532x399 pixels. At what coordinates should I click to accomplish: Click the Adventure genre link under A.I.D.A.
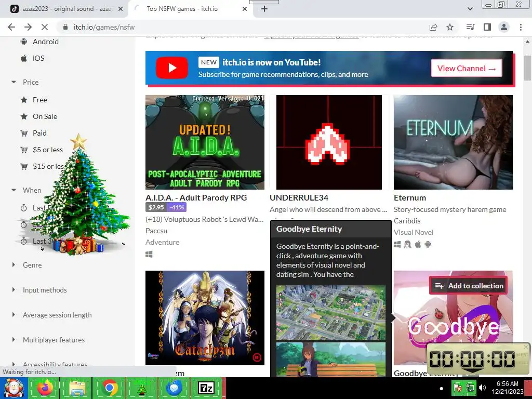coord(163,242)
